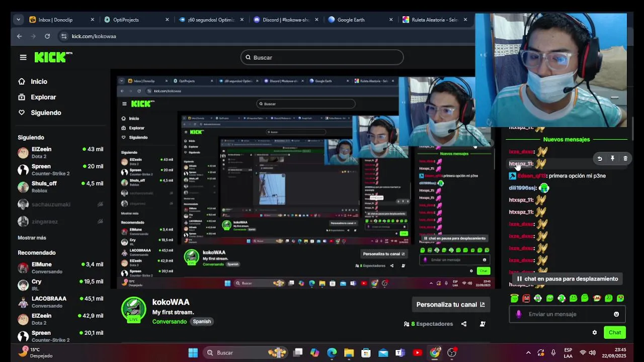Image resolution: width=644 pixels, height=362 pixels.
Task: Open offline sachauzumaki channel
Action: pos(61,204)
